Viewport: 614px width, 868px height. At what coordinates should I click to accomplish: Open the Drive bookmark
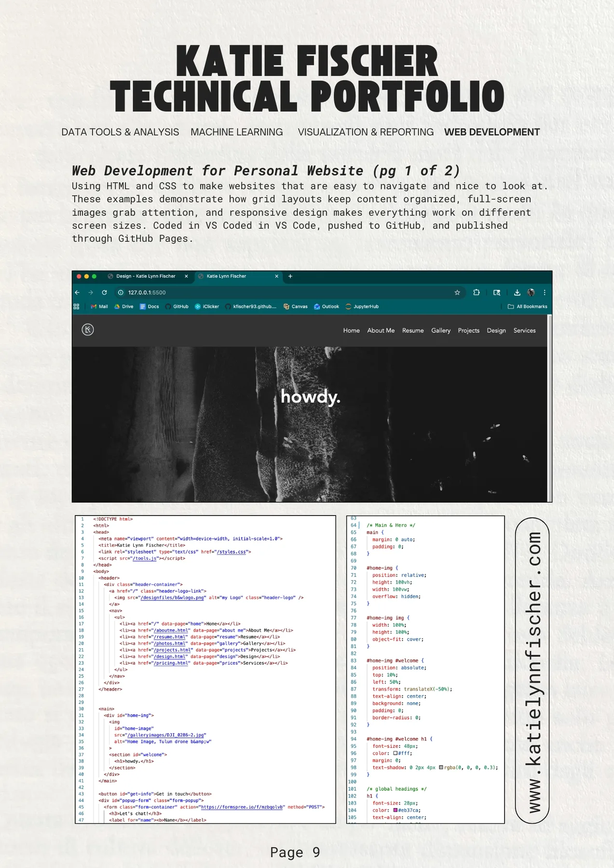[x=123, y=306]
